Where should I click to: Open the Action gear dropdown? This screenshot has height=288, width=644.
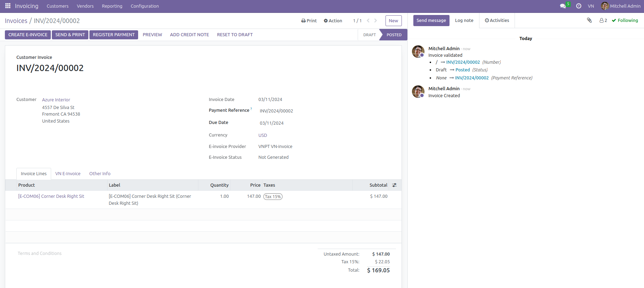[333, 21]
